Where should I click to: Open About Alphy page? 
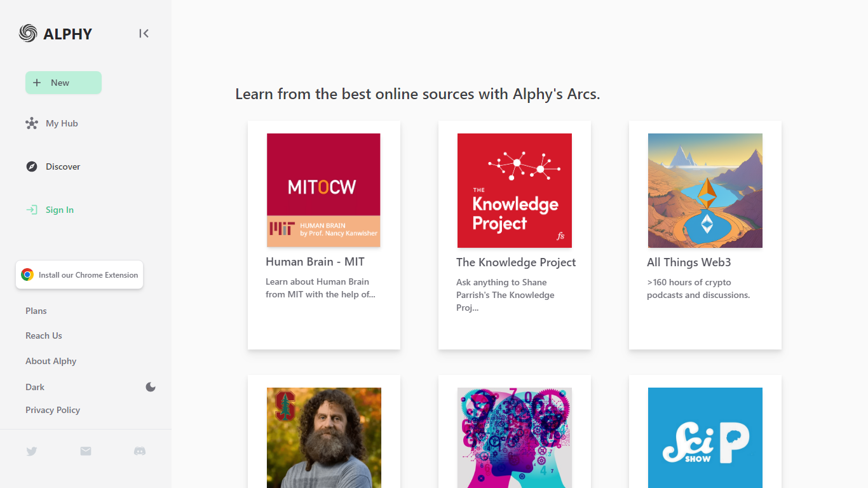click(x=51, y=361)
